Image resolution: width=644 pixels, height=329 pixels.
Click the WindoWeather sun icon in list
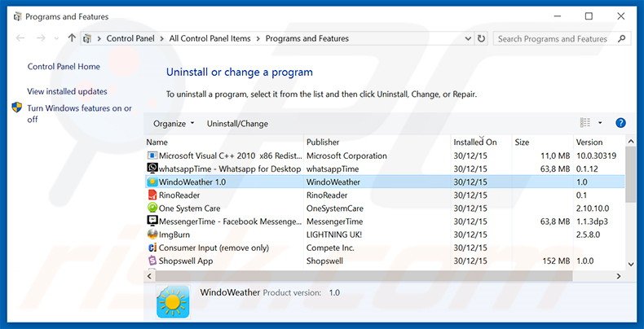click(x=152, y=182)
